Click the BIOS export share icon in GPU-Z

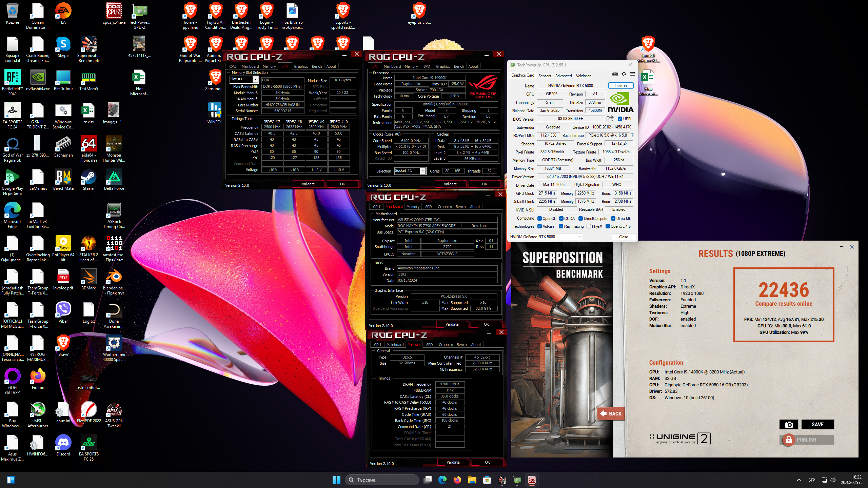610,119
